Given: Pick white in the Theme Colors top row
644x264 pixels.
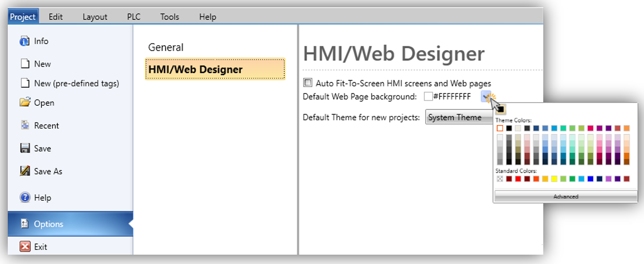Looking at the screenshot, I should pyautogui.click(x=500, y=128).
